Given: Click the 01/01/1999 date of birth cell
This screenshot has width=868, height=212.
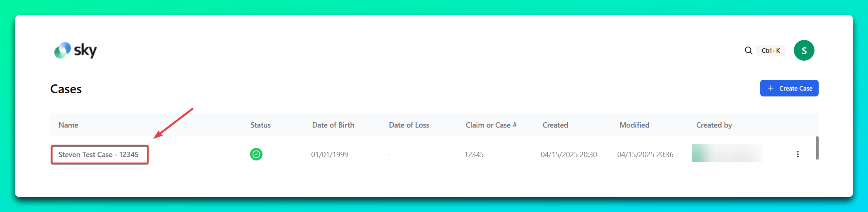Looking at the screenshot, I should (x=330, y=155).
